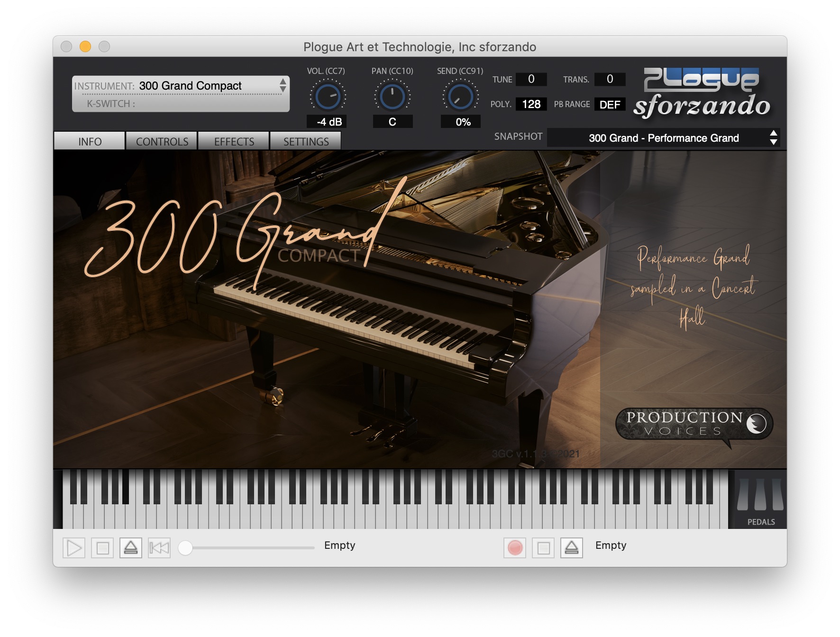Click the -4 dB volume readout
Image resolution: width=840 pixels, height=637 pixels.
[327, 122]
